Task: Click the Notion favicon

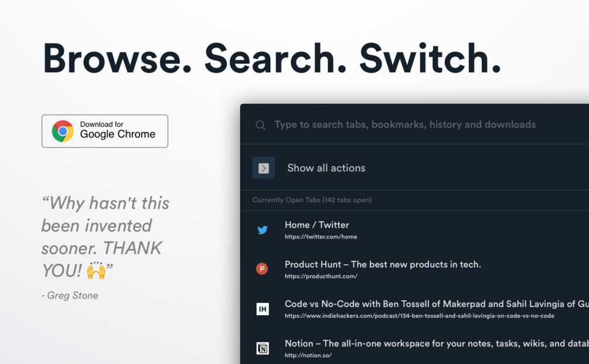Action: pyautogui.click(x=262, y=348)
